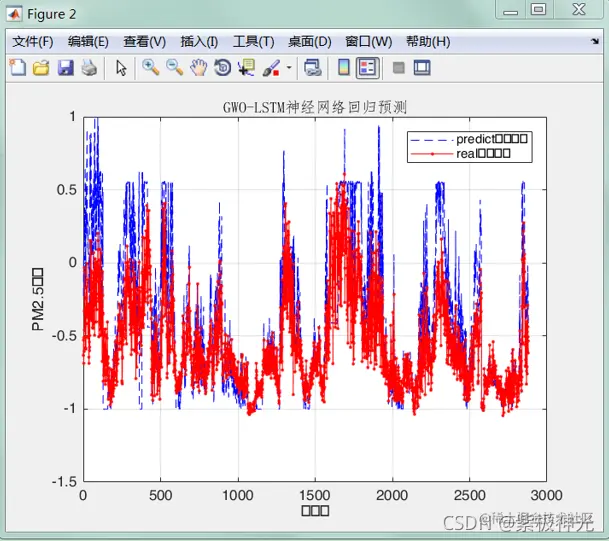This screenshot has height=541, width=609.
Task: Click the MATLAB logo in the title bar
Action: point(14,14)
